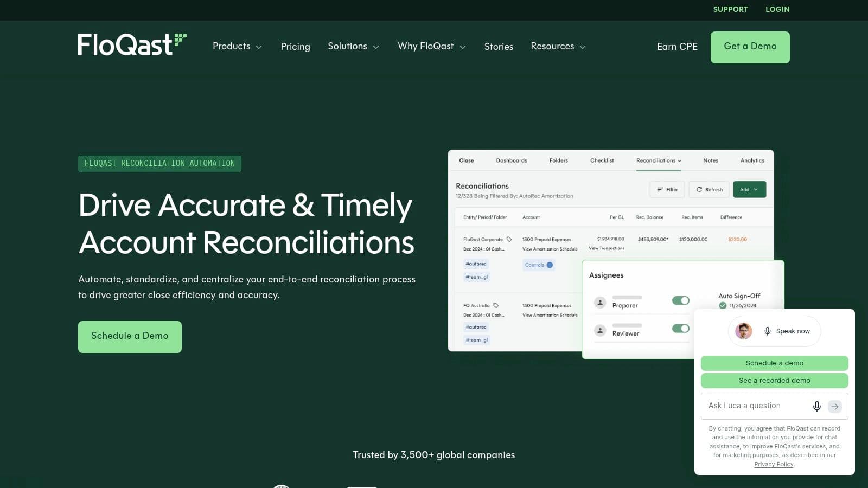Image resolution: width=868 pixels, height=488 pixels.
Task: Click the LOGIN link
Action: [x=777, y=9]
